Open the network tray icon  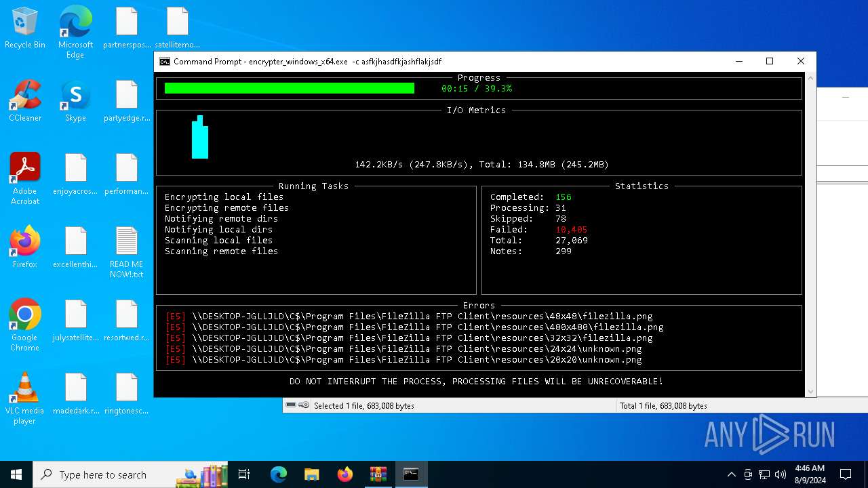click(x=764, y=474)
